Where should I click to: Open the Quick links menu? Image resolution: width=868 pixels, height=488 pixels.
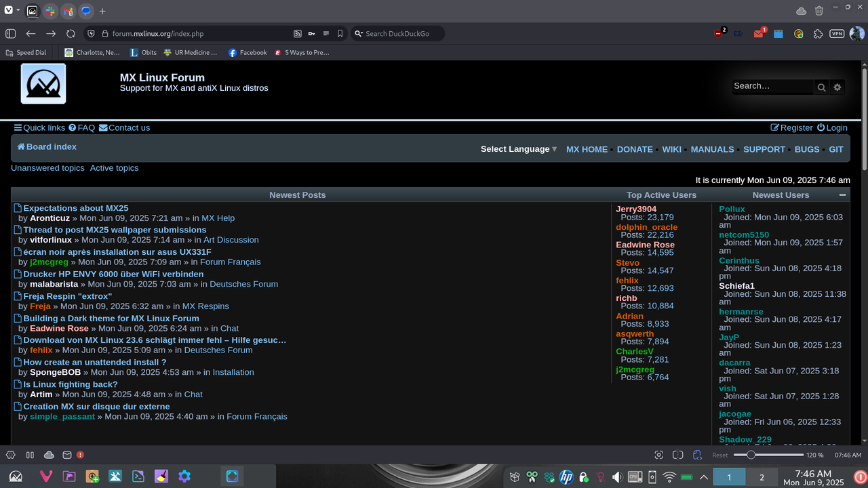39,127
